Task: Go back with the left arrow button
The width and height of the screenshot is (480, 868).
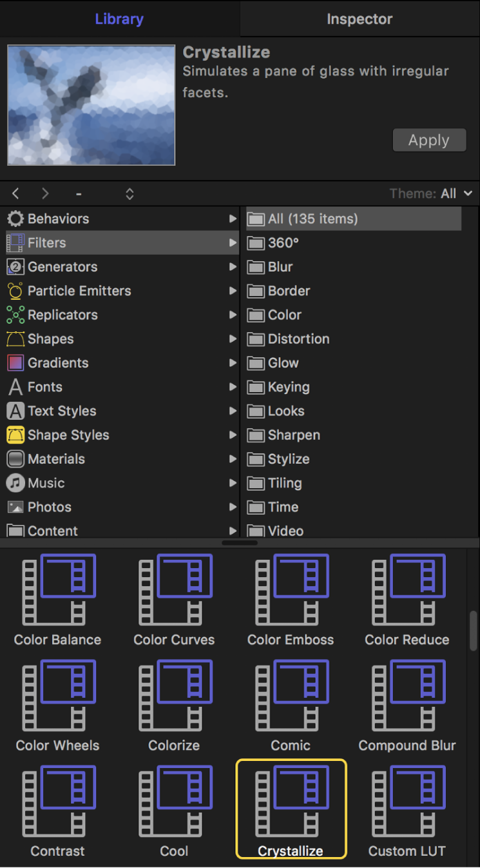Action: pos(16,193)
